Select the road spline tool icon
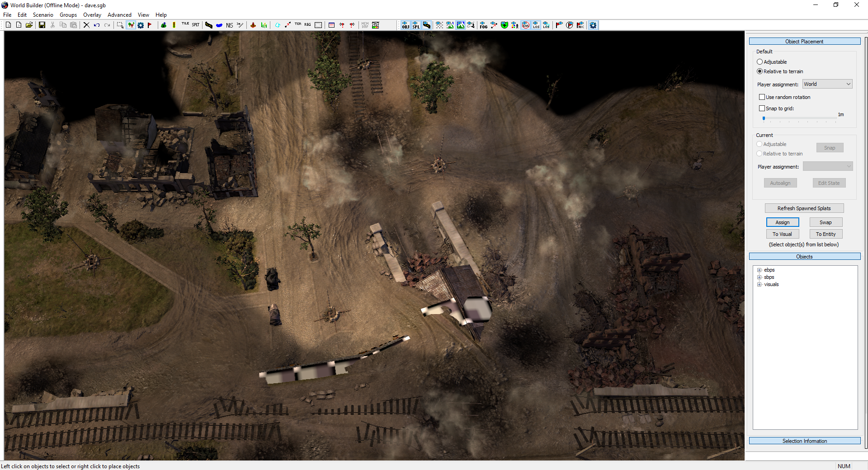The width and height of the screenshot is (868, 470). click(x=208, y=25)
